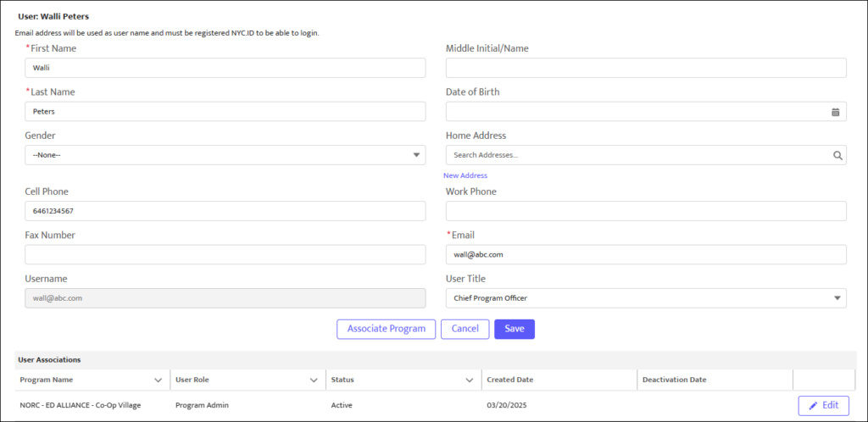Viewport: 868px width, 422px height.
Task: Open the Date of Birth calendar icon
Action: click(x=835, y=112)
